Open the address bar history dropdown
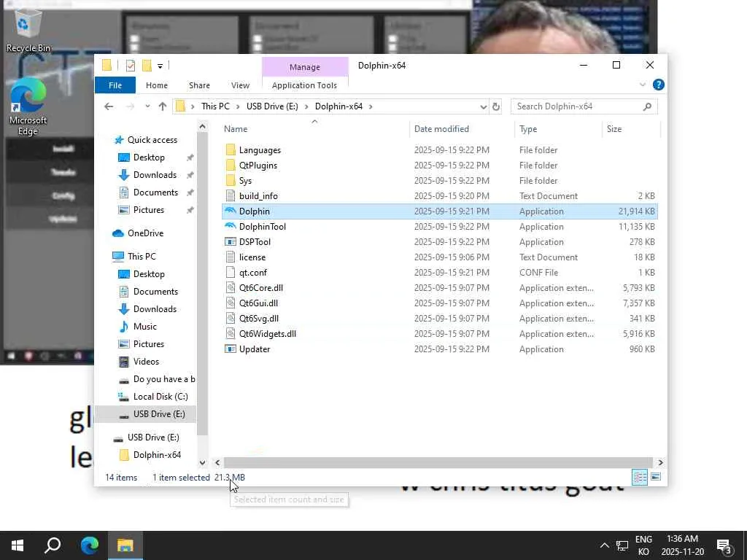The image size is (747, 560). pyautogui.click(x=483, y=106)
